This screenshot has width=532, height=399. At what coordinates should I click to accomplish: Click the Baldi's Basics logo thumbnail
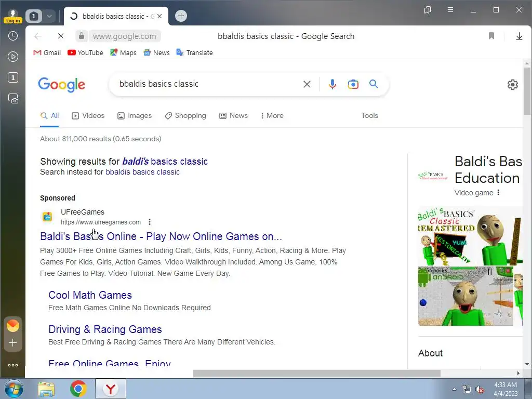(x=433, y=176)
